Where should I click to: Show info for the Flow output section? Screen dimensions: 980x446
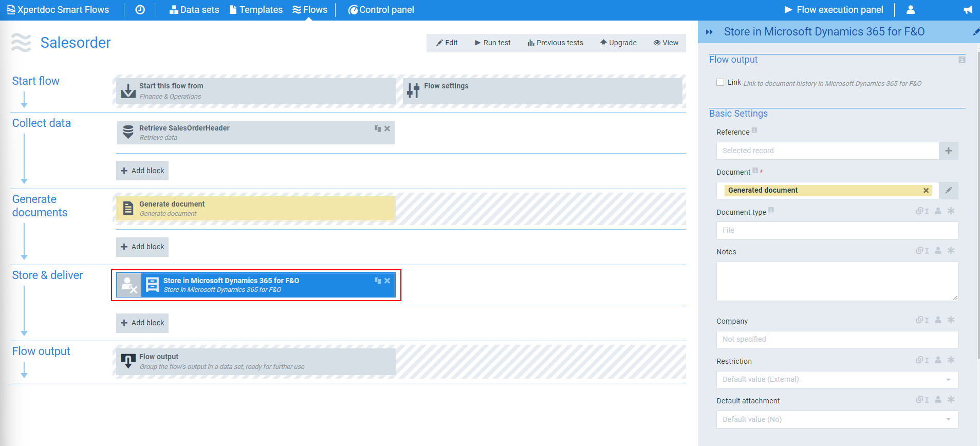[x=962, y=60]
